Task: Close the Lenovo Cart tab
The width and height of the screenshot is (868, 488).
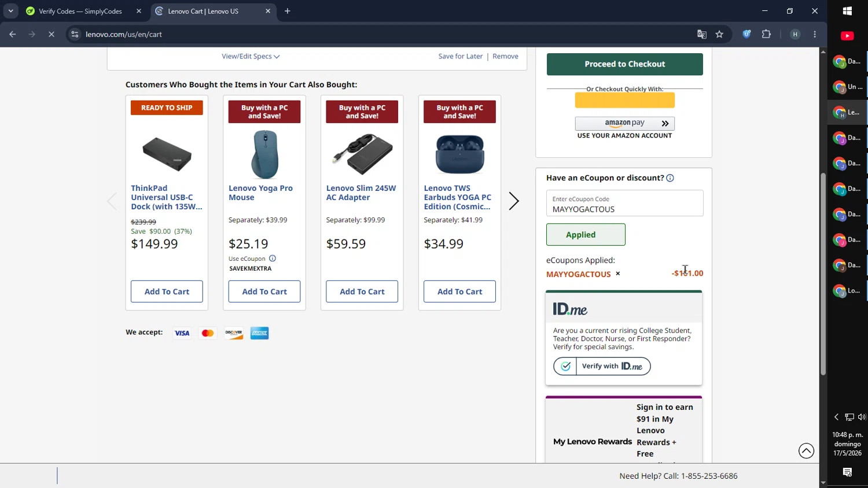Action: tap(268, 11)
